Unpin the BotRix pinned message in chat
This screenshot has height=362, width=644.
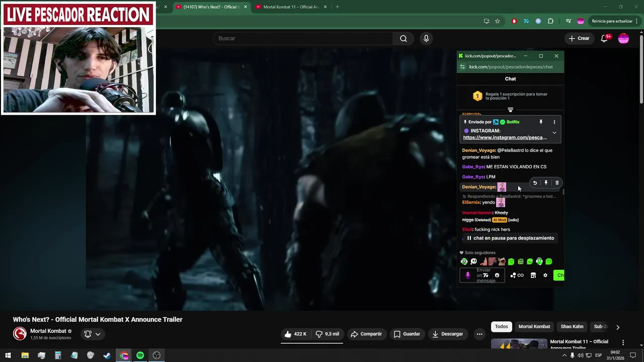(x=541, y=122)
